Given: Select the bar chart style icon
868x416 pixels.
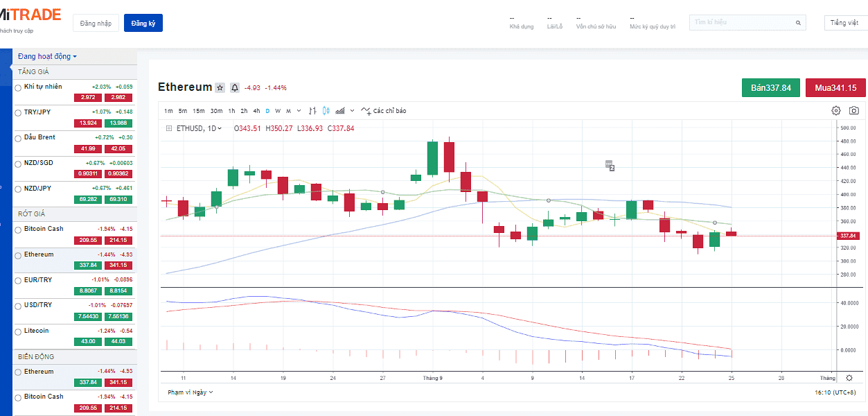Looking at the screenshot, I should (x=312, y=111).
